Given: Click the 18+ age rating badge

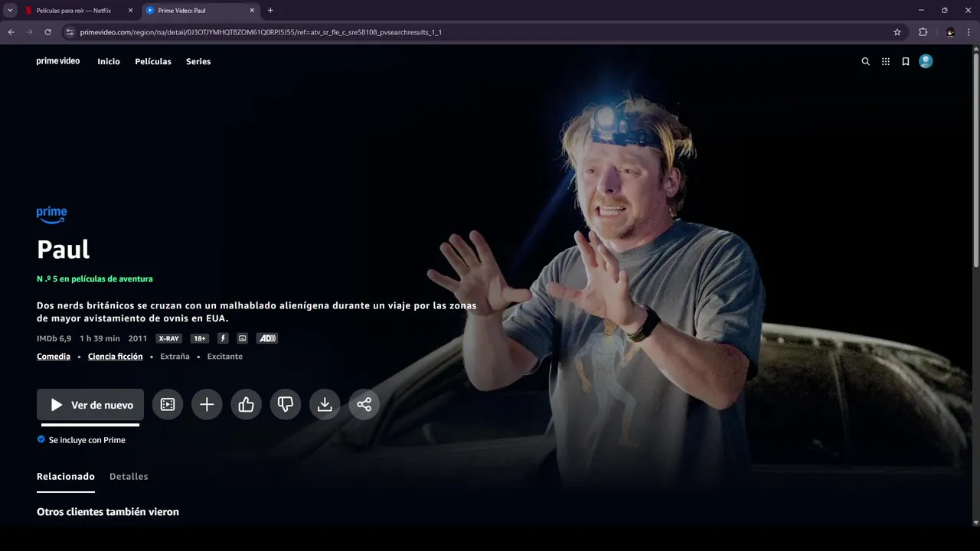Looking at the screenshot, I should click(200, 338).
